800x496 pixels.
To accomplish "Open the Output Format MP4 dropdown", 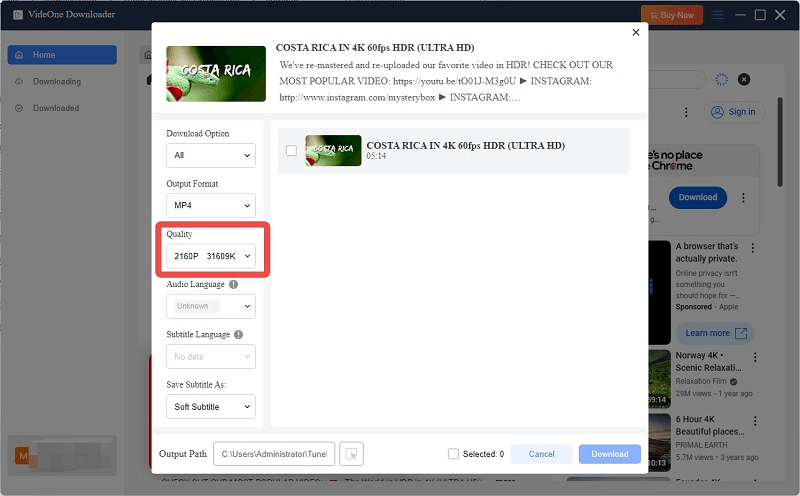I will pyautogui.click(x=211, y=206).
